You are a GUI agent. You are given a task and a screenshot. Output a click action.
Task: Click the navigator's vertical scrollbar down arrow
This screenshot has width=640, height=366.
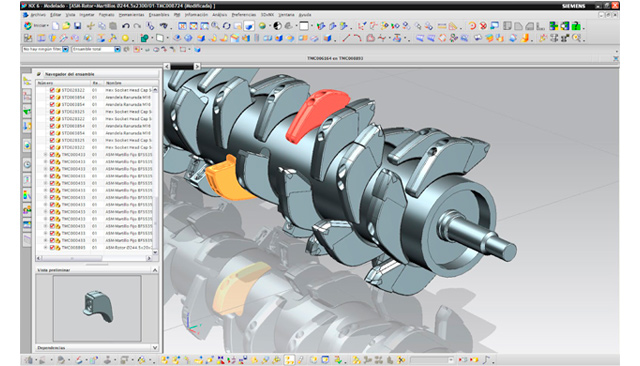(x=155, y=253)
